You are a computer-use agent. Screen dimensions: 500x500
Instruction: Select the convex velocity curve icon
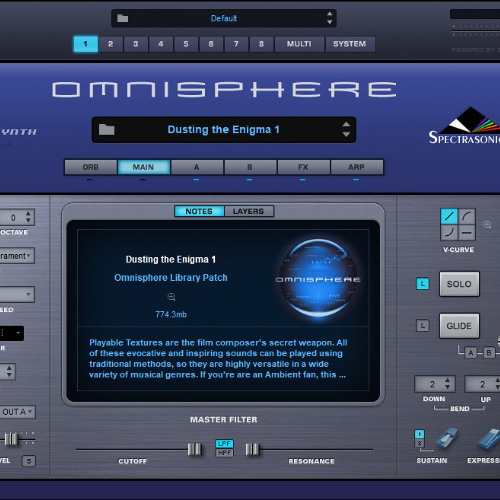pyautogui.click(x=467, y=216)
